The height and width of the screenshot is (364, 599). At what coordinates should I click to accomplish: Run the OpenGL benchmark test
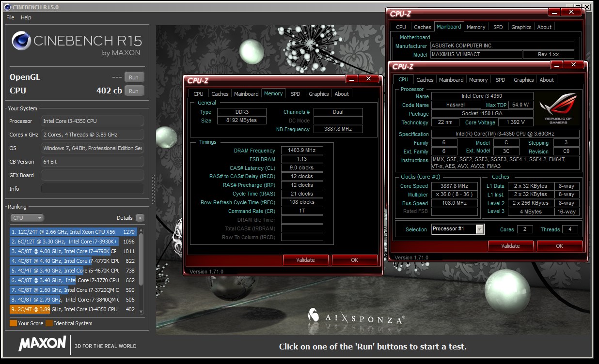(x=134, y=77)
